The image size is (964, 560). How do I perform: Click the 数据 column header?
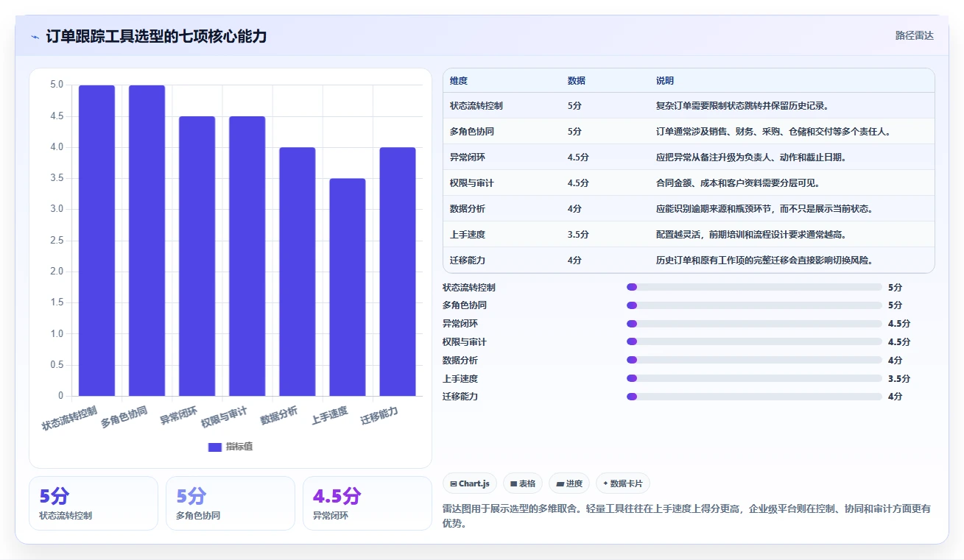click(577, 81)
